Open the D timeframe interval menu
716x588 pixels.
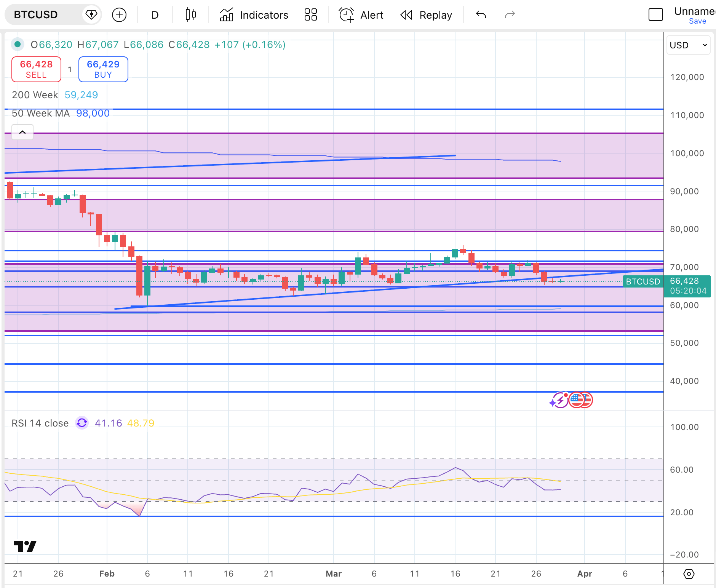tap(155, 15)
